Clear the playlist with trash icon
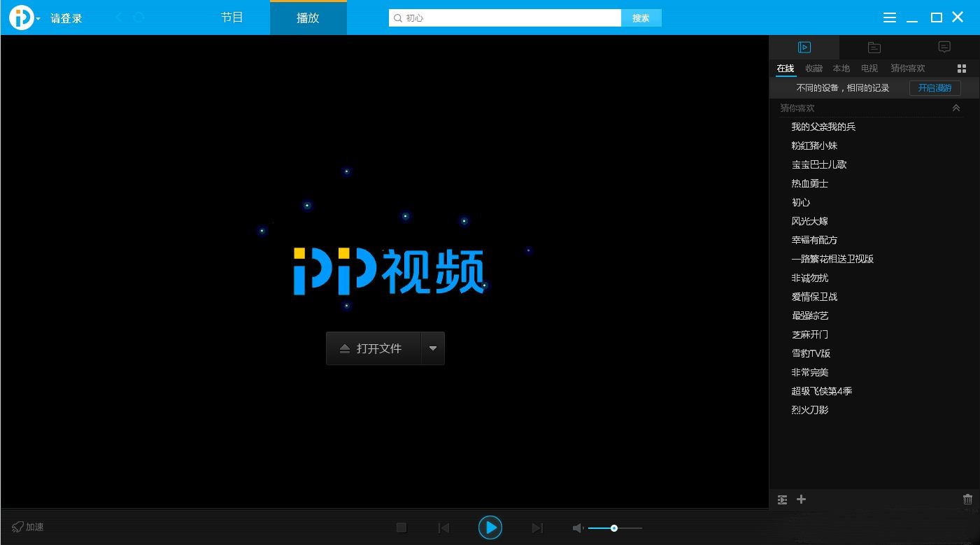 [967, 500]
